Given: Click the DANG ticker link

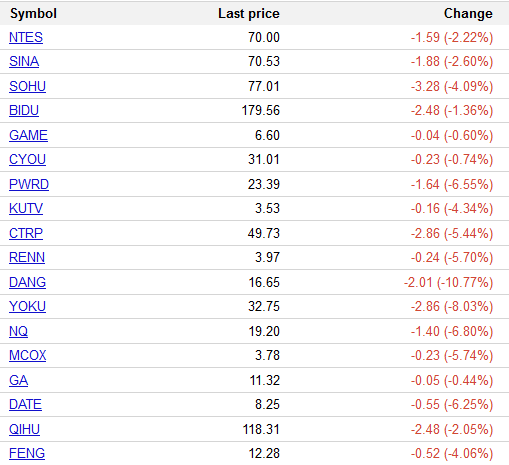Looking at the screenshot, I should click(27, 282).
